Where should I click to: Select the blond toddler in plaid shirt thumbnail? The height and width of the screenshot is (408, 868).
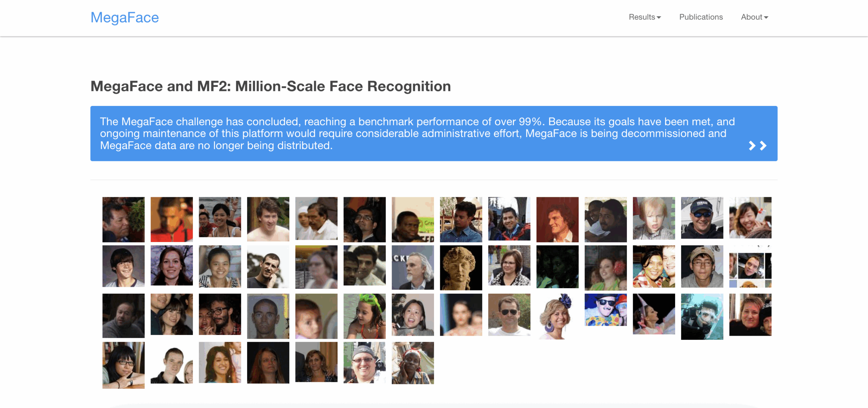click(654, 218)
